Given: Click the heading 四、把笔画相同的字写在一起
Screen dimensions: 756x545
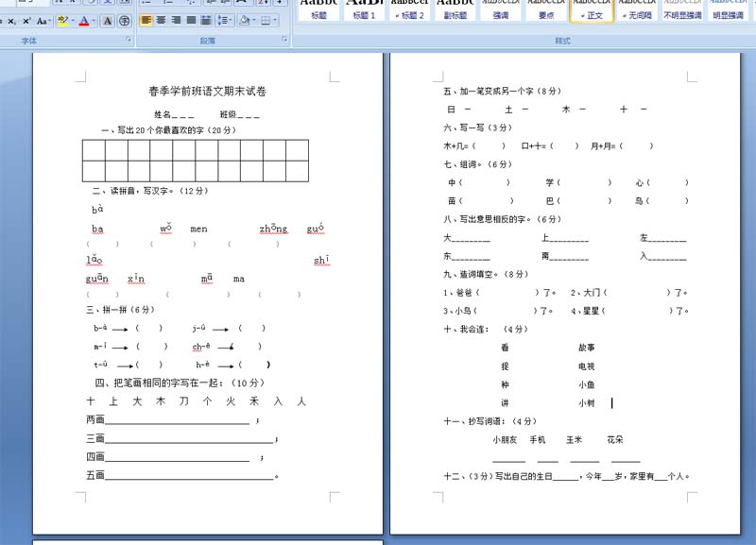Looking at the screenshot, I should [x=180, y=383].
